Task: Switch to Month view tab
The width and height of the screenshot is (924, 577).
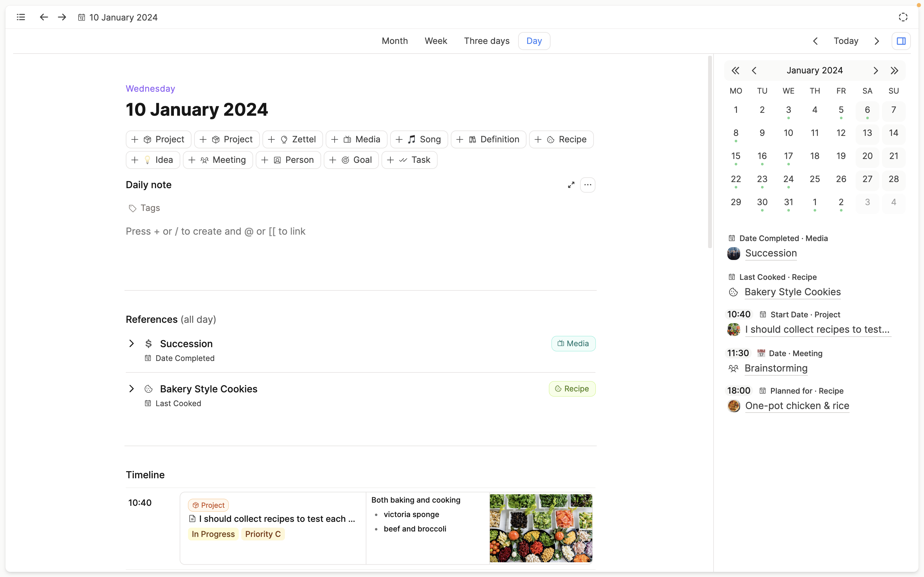Action: (394, 41)
